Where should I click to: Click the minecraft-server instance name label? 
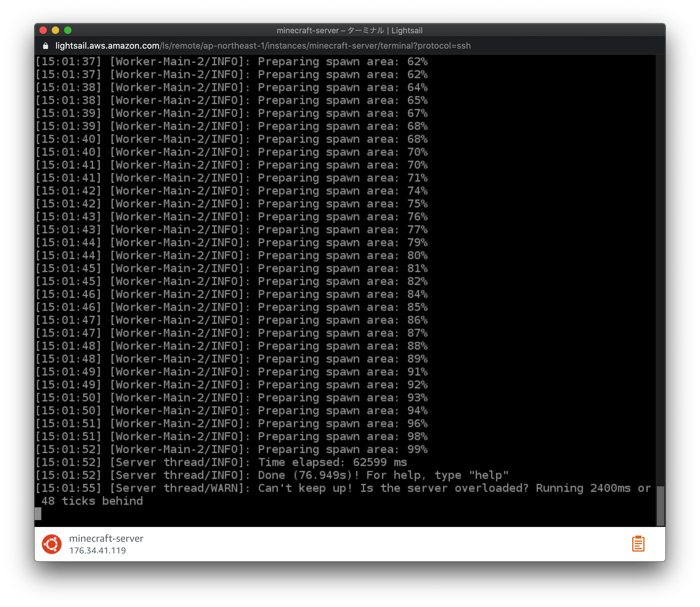pyautogui.click(x=106, y=538)
